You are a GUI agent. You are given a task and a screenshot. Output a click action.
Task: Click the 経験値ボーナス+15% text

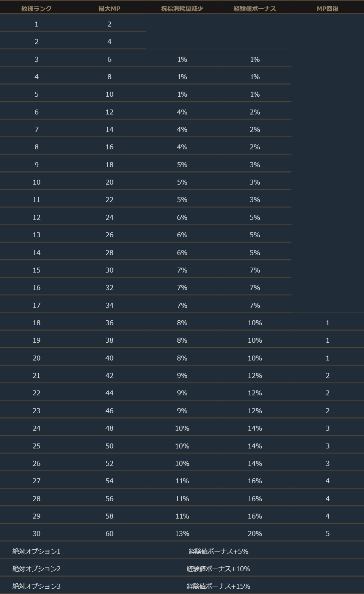pyautogui.click(x=218, y=586)
